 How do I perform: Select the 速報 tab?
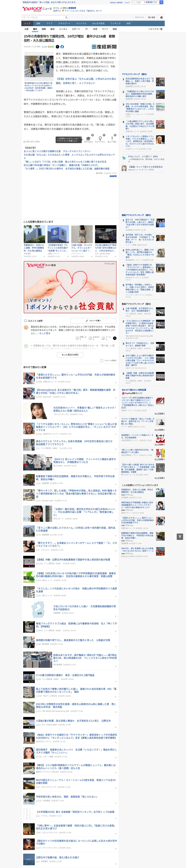[38, 23]
